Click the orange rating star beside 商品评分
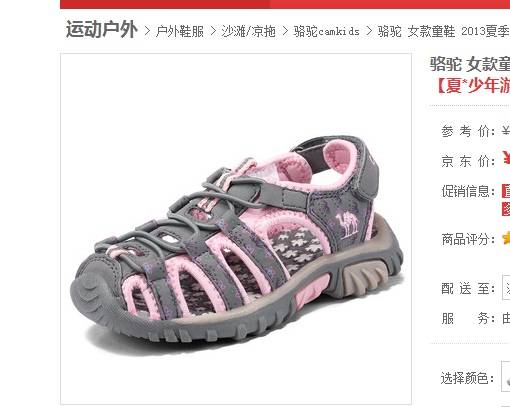Viewport: 510px width, 407px height. [x=506, y=239]
